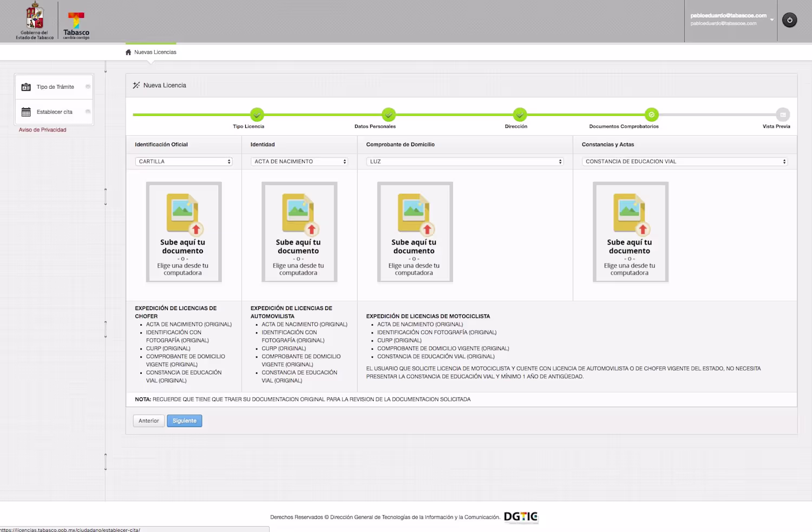Open the CARTILLA identification dropdown
The width and height of the screenshot is (812, 532).
184,161
